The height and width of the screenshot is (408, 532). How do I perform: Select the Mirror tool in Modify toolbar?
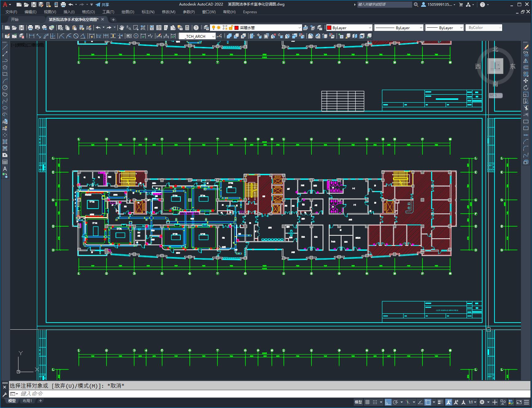[526, 61]
